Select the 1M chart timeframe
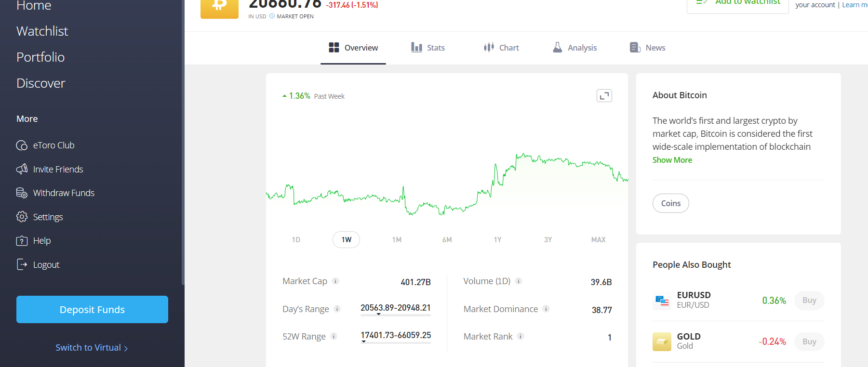This screenshot has width=868, height=367. tap(397, 240)
